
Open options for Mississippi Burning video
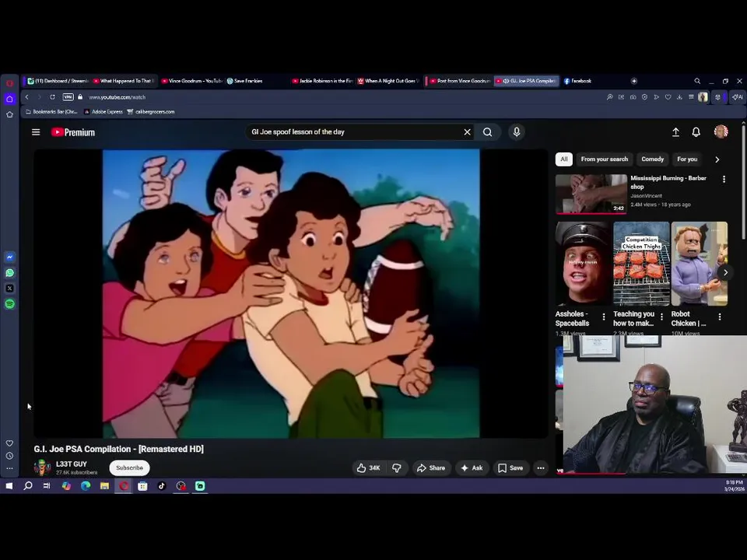(x=724, y=179)
